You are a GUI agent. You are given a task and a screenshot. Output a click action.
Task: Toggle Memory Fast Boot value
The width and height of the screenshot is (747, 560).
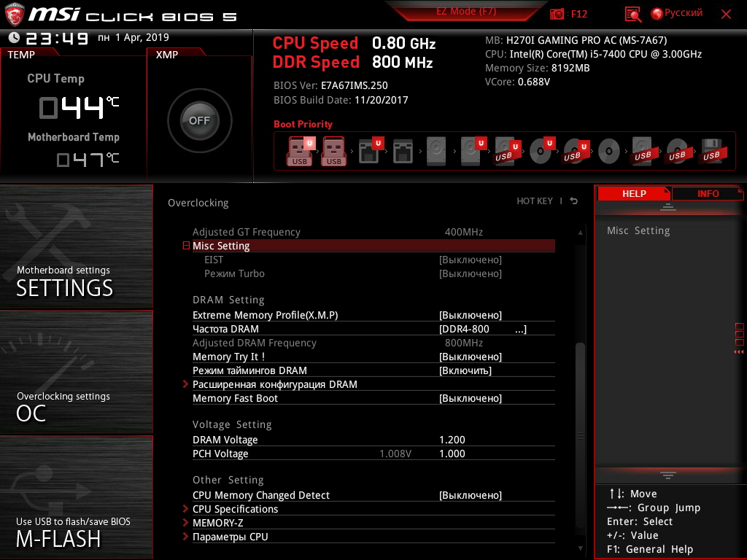[471, 399]
